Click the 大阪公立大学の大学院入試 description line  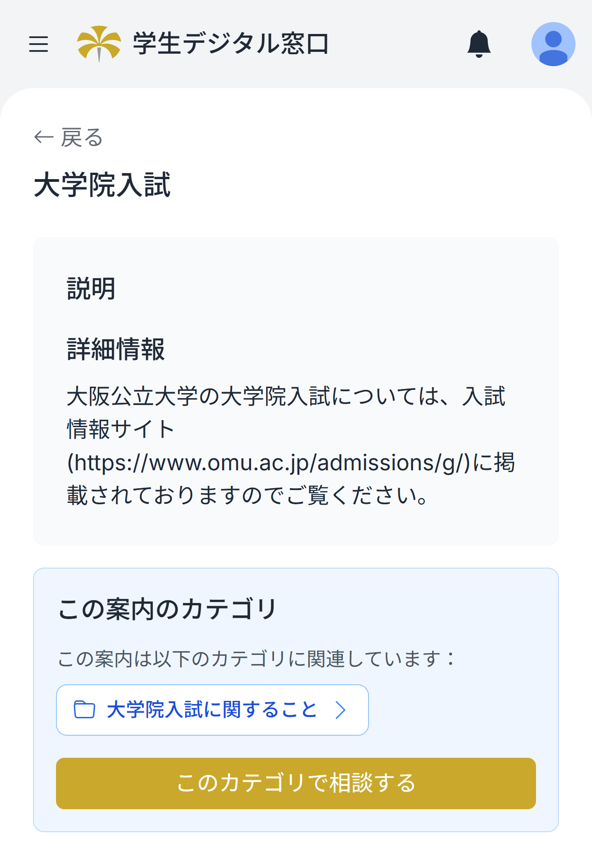click(x=286, y=396)
